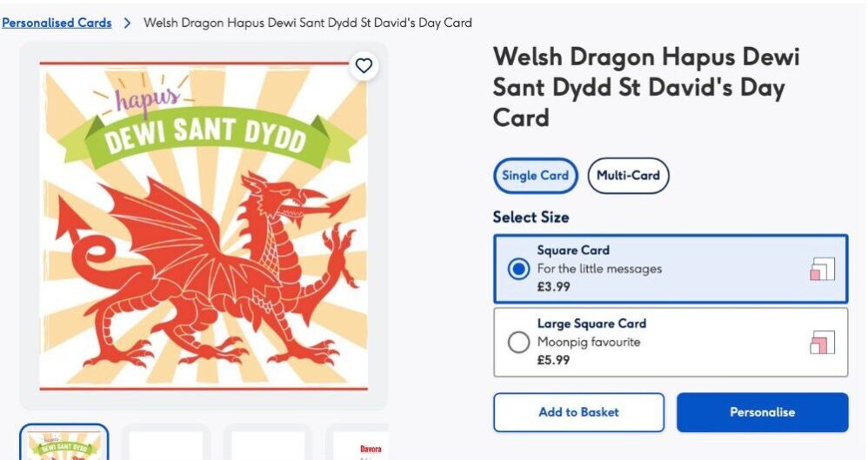The image size is (868, 460).
Task: Go to Personalised Cards breadcrumb link
Action: click(57, 23)
